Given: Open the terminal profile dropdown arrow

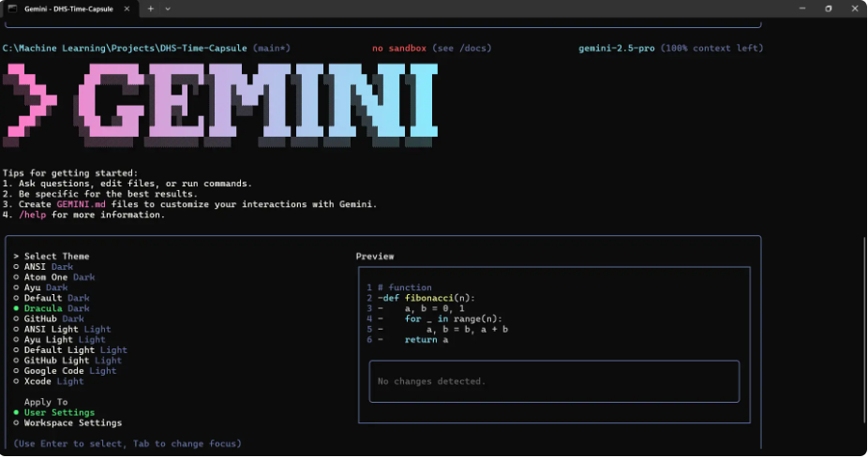Looking at the screenshot, I should click(168, 8).
